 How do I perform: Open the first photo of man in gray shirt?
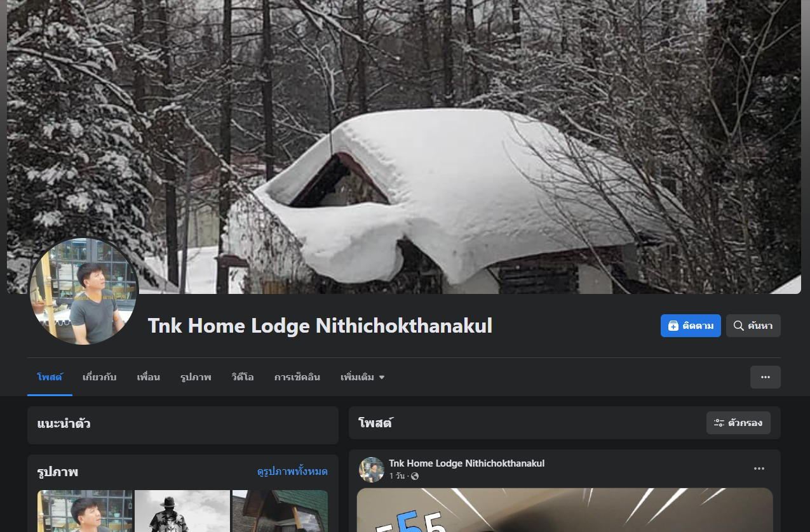85,511
